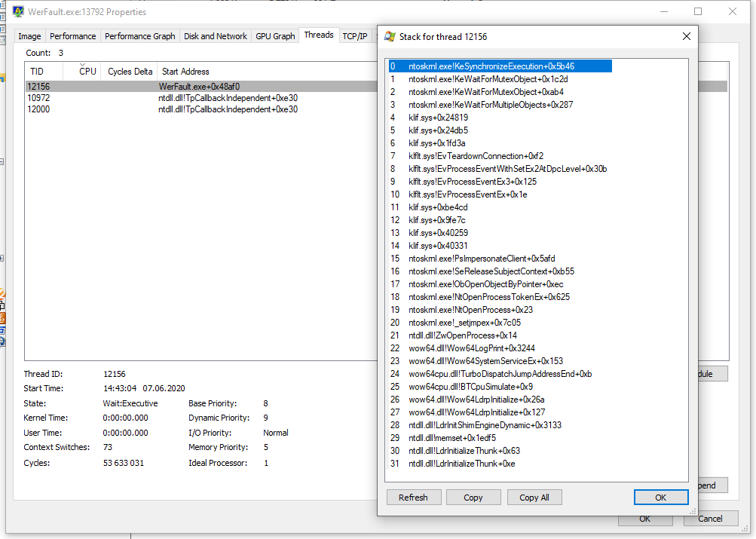Image resolution: width=756 pixels, height=539 pixels.
Task: Select stack frame NtOpenProcess+0x23
Action: tap(500, 310)
